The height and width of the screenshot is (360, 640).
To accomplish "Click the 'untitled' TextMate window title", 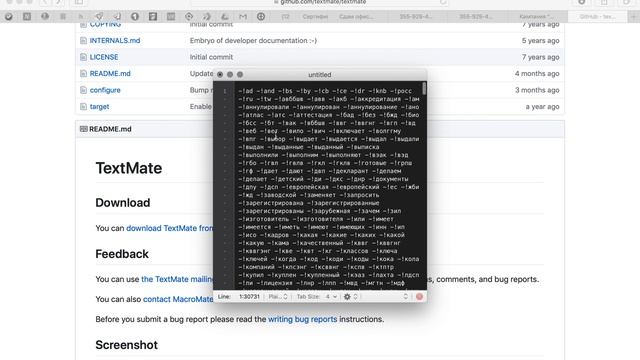I will (320, 75).
